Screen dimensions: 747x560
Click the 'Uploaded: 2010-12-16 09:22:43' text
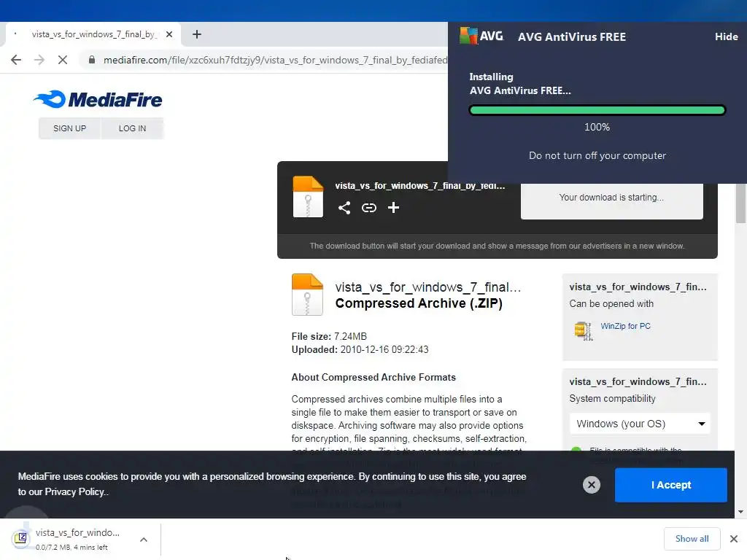click(x=360, y=350)
